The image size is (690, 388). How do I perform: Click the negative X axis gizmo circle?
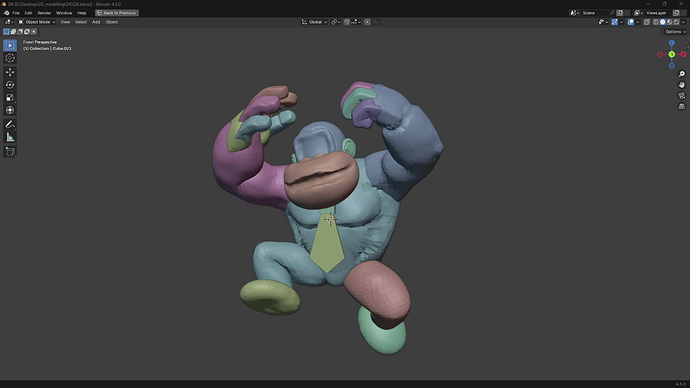pyautogui.click(x=660, y=54)
